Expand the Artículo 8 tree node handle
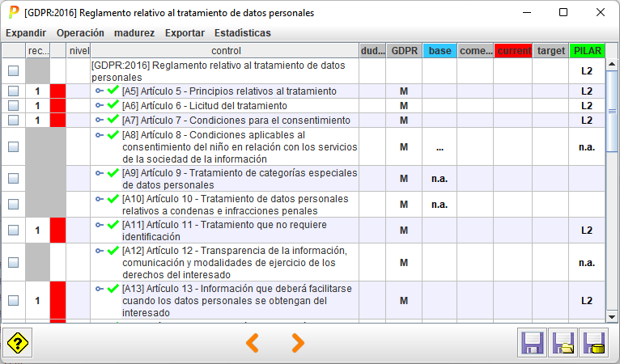 [x=100, y=135]
